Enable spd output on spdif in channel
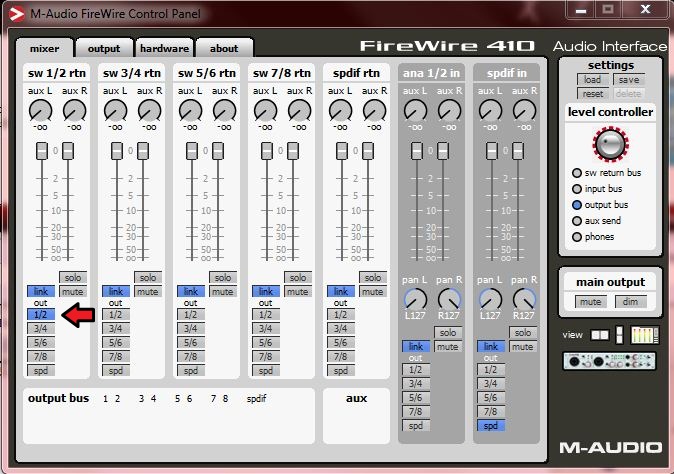 (491, 426)
